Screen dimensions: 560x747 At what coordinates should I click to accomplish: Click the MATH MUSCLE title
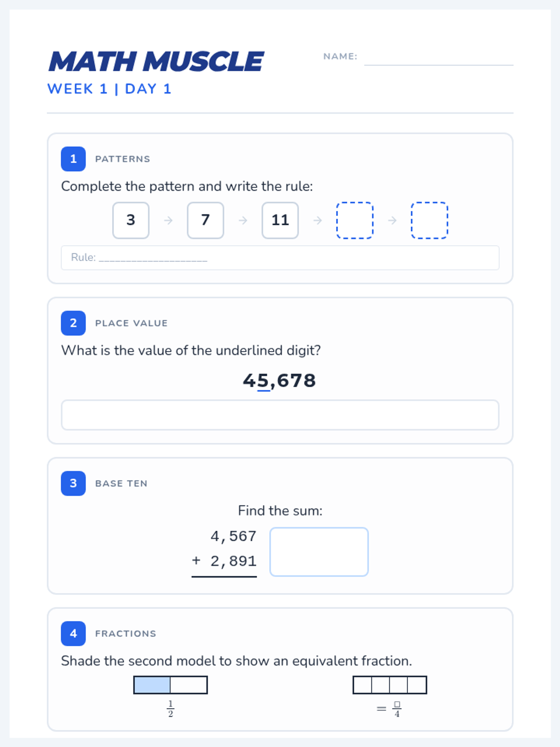[156, 62]
